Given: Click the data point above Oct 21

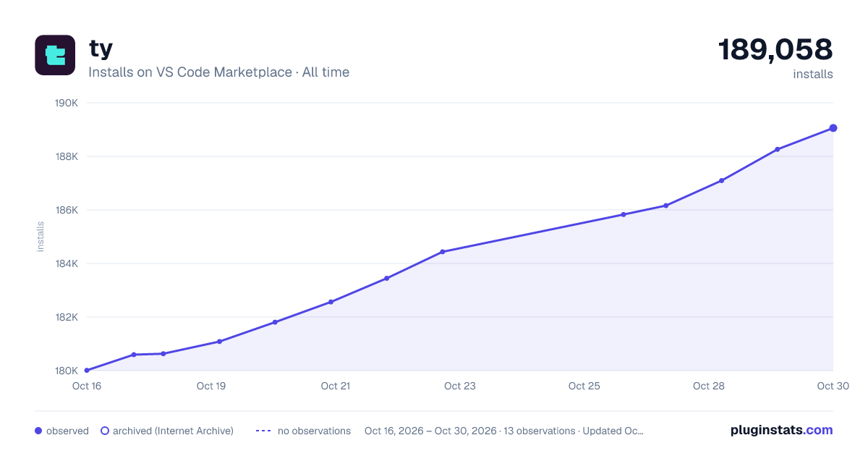Looking at the screenshot, I should (331, 302).
